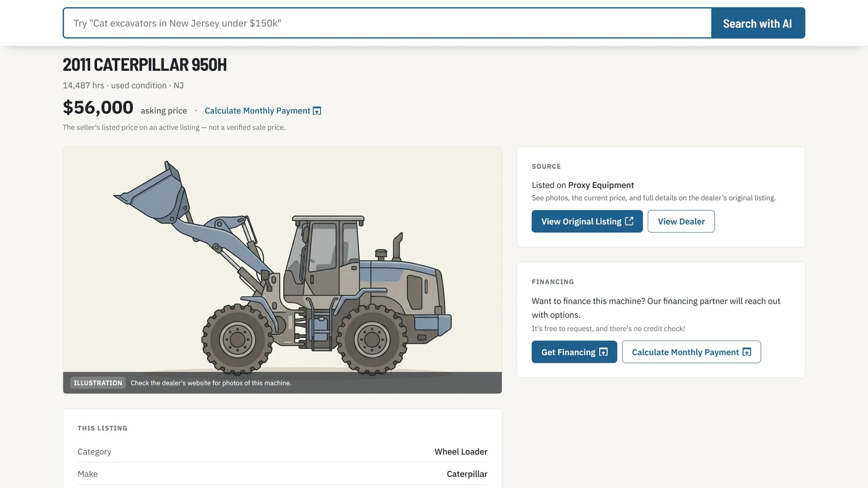Image resolution: width=868 pixels, height=488 pixels.
Task: Click the 'not a verified sale price' disclaimer
Action: [174, 127]
